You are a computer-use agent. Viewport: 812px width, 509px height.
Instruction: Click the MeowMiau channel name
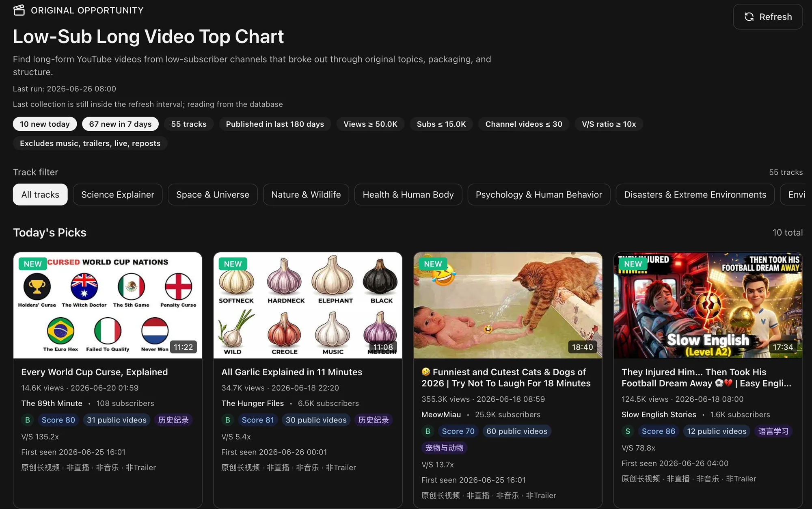(441, 415)
